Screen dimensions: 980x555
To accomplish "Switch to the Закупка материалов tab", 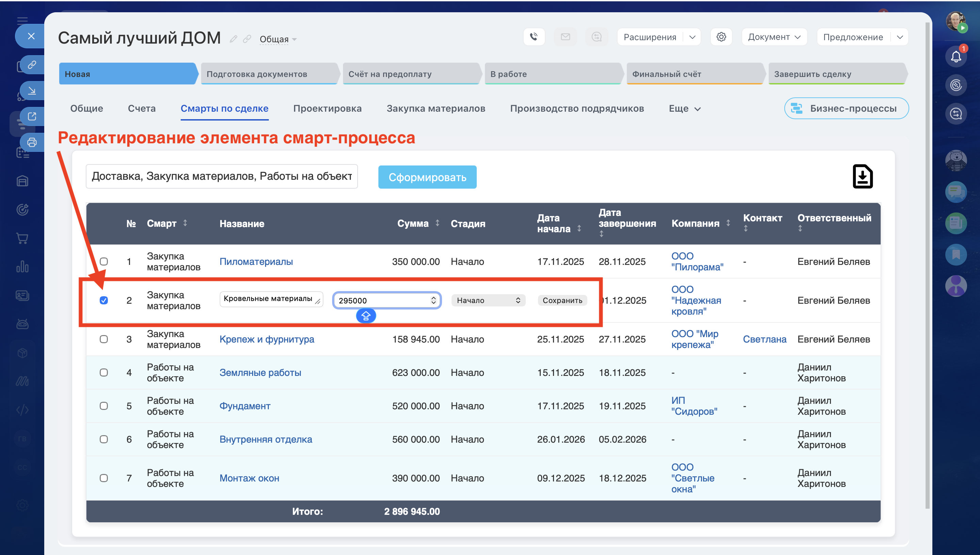I will coord(436,109).
